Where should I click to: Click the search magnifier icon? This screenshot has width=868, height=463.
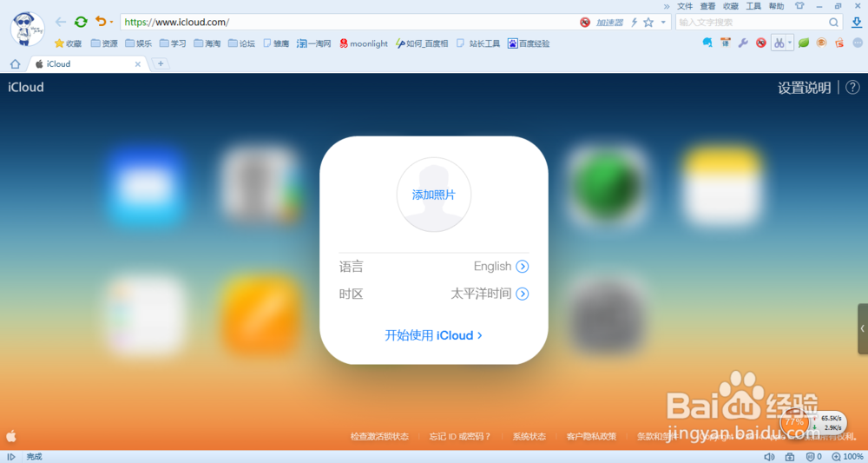[x=833, y=23]
